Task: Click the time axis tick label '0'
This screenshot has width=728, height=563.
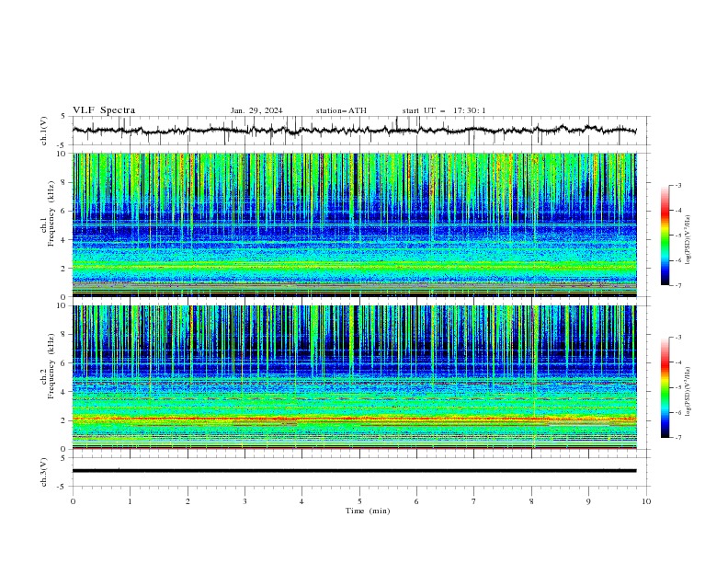Action: (73, 501)
